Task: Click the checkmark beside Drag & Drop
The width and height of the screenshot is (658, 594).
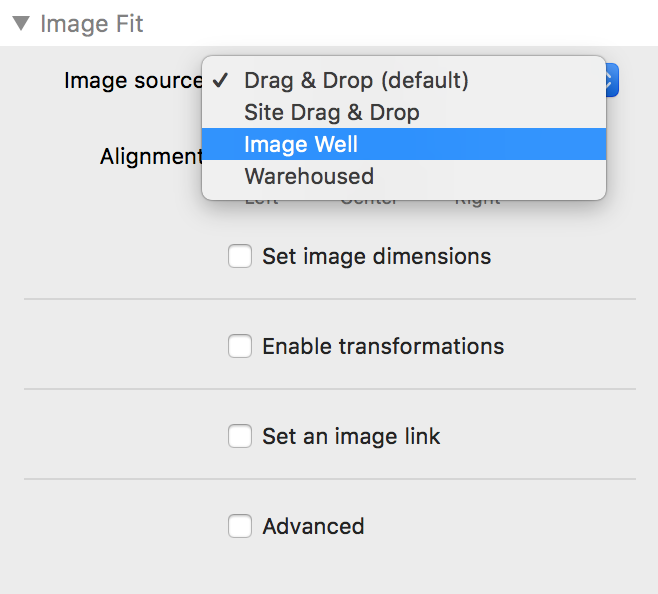Action: click(222, 80)
